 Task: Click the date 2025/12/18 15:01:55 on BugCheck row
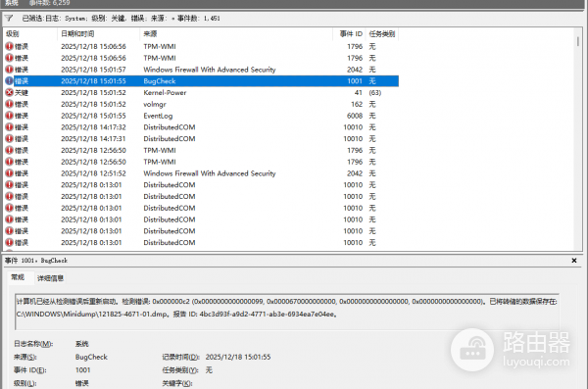point(93,81)
